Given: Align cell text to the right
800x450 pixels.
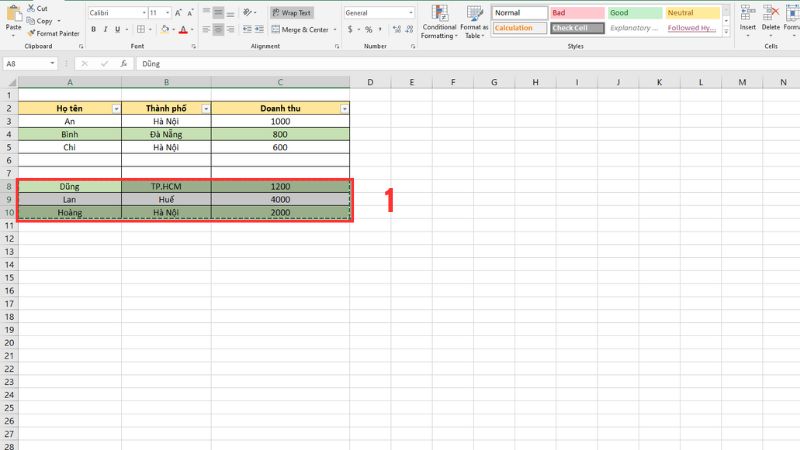Looking at the screenshot, I should pos(231,30).
